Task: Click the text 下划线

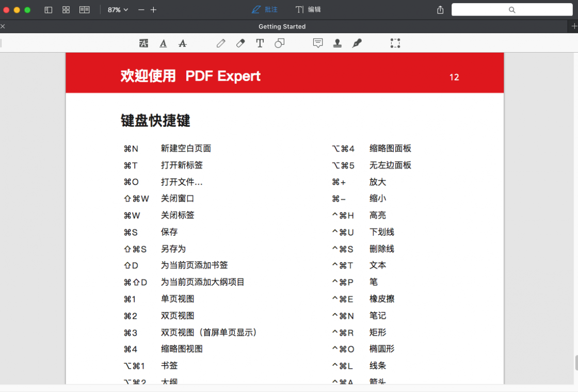Action: 382,232
